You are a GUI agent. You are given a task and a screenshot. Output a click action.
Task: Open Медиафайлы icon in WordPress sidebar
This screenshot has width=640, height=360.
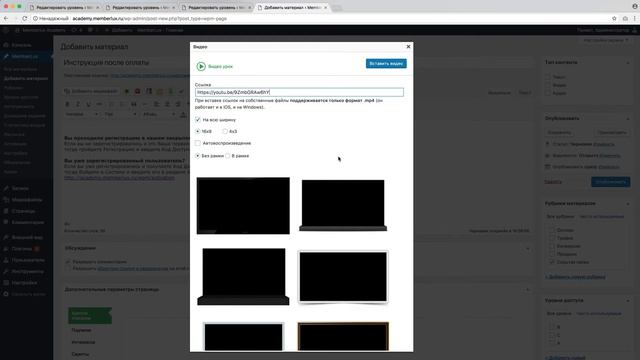coord(6,200)
